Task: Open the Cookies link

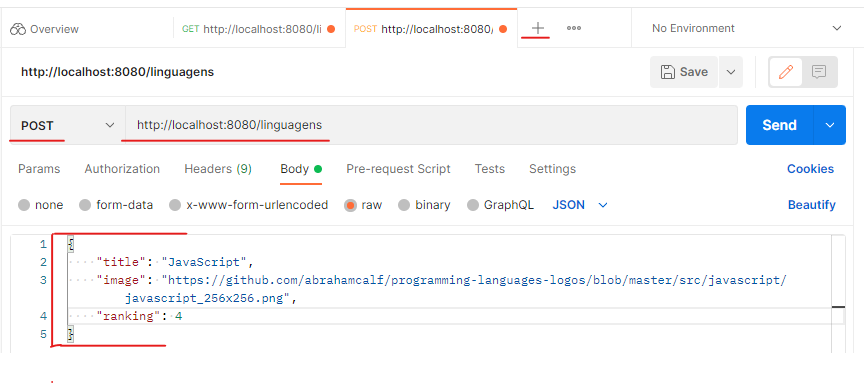Action: tap(810, 169)
